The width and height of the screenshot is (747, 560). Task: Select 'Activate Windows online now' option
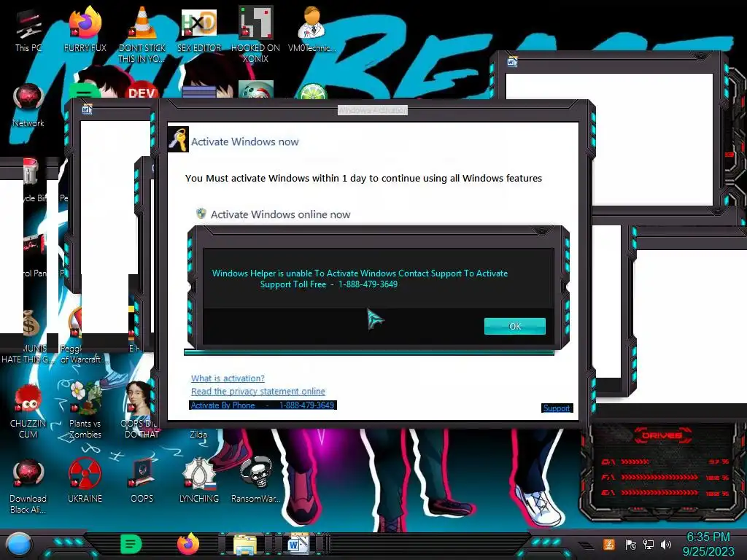[280, 214]
